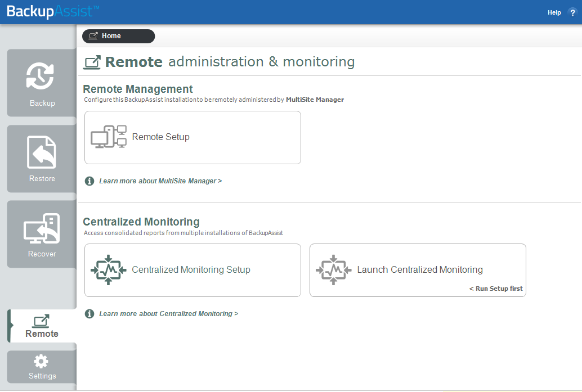Go to the Recover sidebar tab
The height and width of the screenshot is (392, 582).
coord(42,234)
